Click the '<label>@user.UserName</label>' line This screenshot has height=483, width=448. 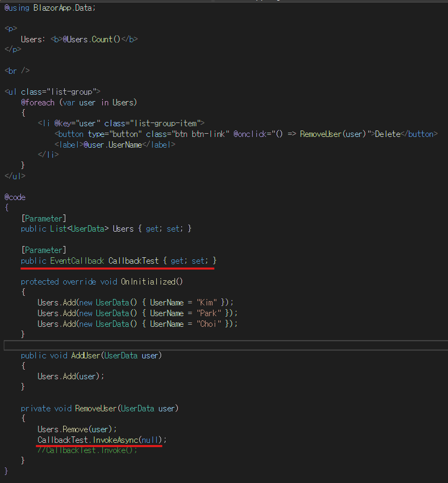115,144
